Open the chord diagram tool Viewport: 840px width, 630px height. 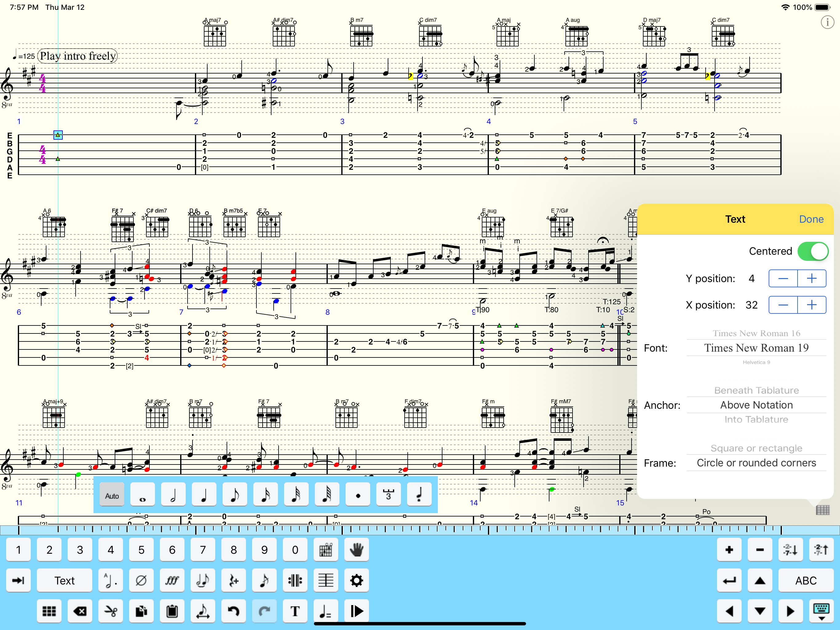(325, 550)
